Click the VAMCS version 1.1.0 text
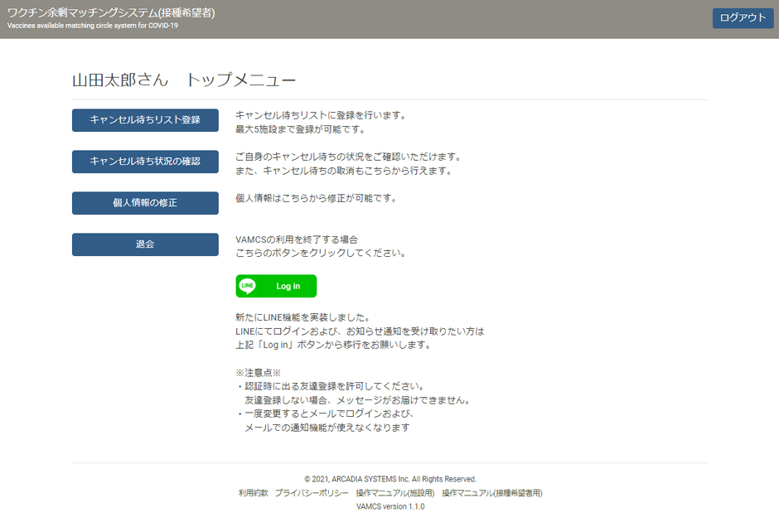Screen dimensions: 779x532 389,505
